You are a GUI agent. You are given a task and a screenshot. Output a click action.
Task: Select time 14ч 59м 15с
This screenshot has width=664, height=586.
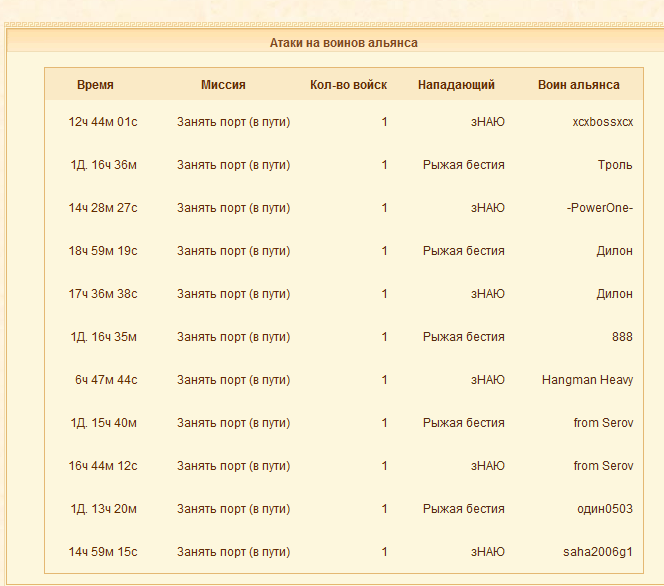click(103, 552)
